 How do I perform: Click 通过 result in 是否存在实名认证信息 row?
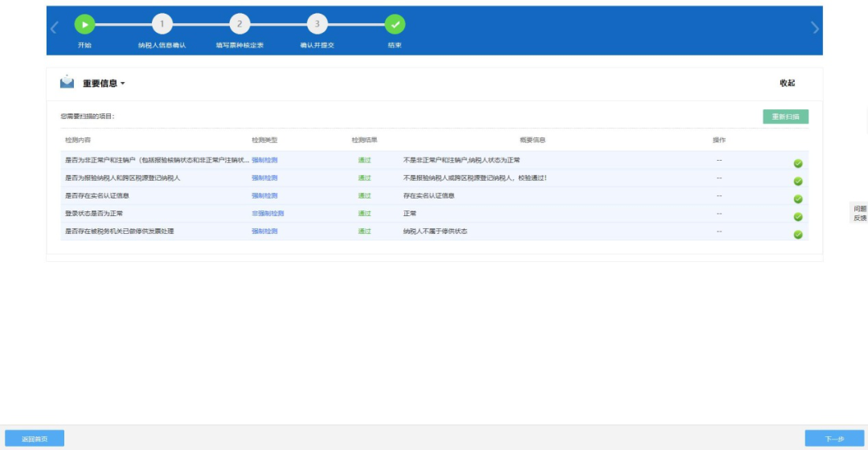pos(364,195)
